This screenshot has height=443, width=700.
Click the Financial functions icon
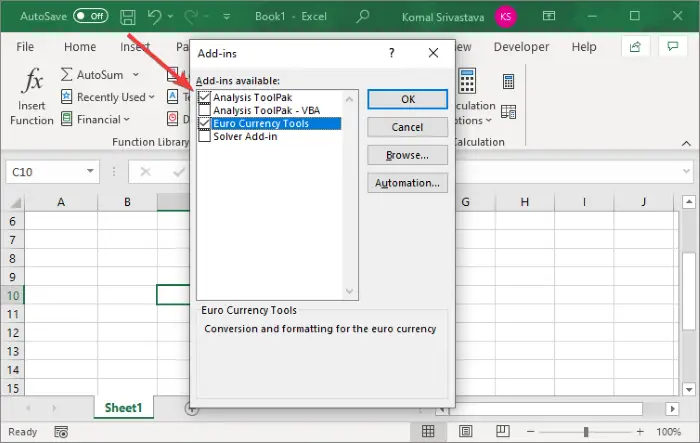pos(67,119)
